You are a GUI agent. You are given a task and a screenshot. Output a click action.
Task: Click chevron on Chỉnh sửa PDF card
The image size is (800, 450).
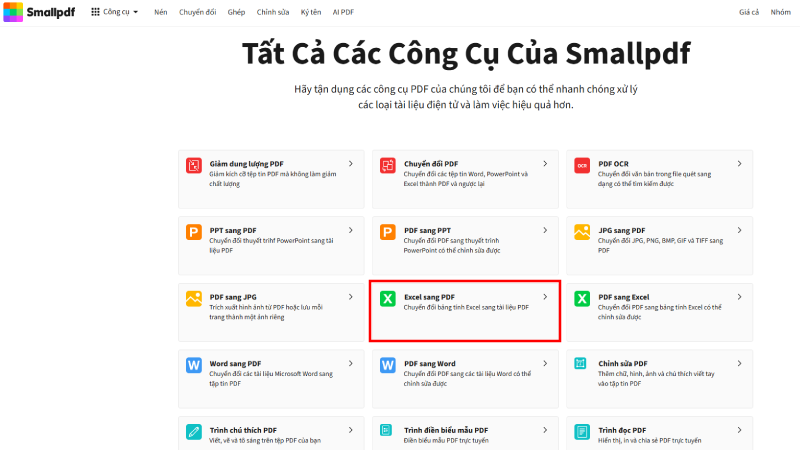(x=740, y=363)
